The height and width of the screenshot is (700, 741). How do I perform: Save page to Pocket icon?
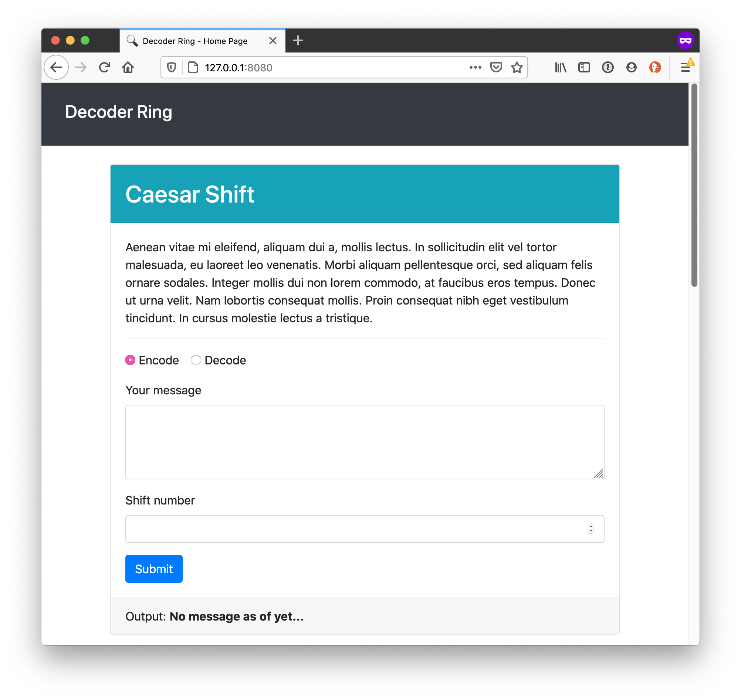(496, 68)
